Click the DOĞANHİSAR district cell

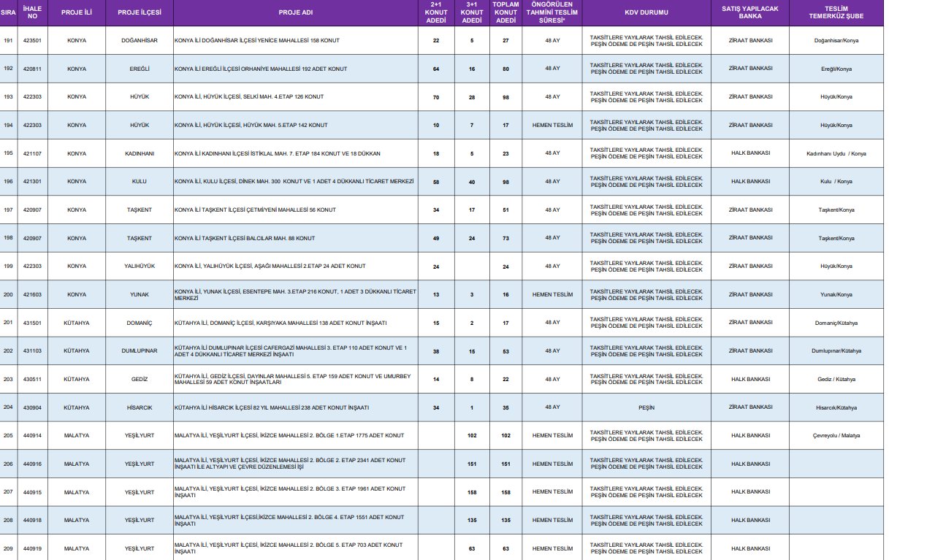pos(140,41)
